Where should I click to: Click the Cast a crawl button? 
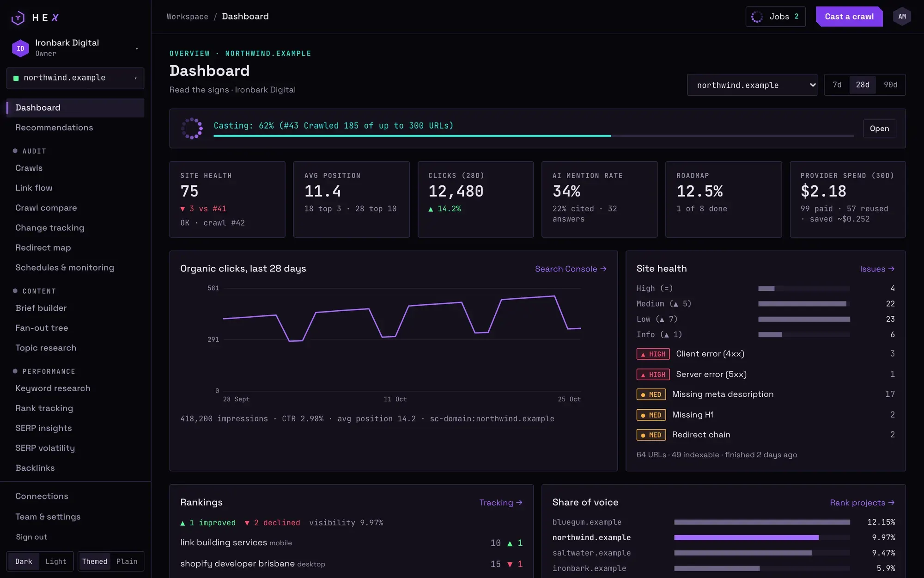[x=849, y=17]
